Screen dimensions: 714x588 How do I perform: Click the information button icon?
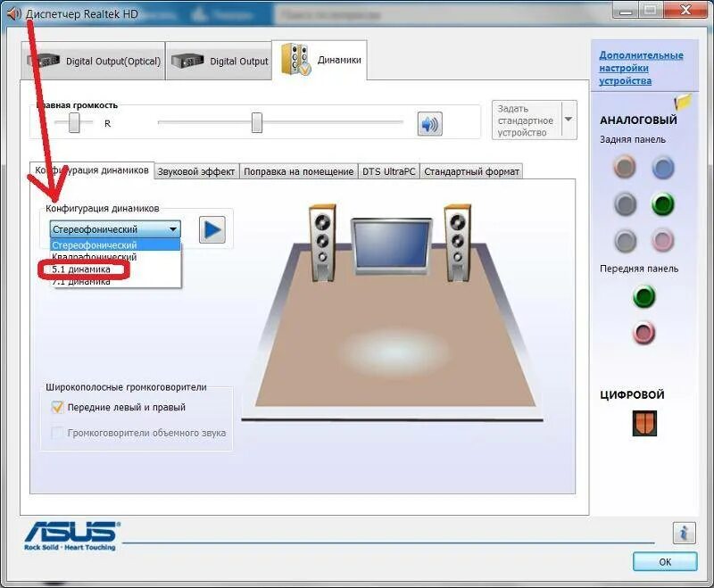click(x=684, y=533)
